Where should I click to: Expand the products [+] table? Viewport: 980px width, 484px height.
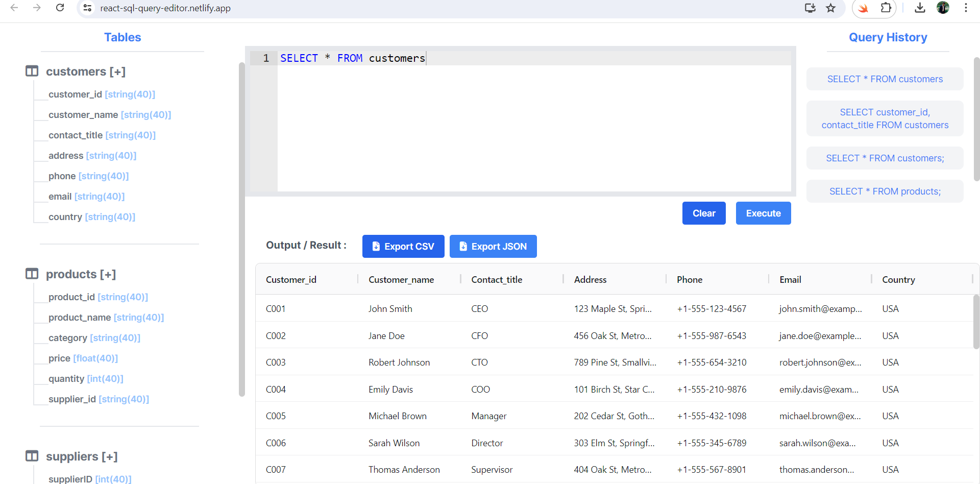click(x=81, y=274)
